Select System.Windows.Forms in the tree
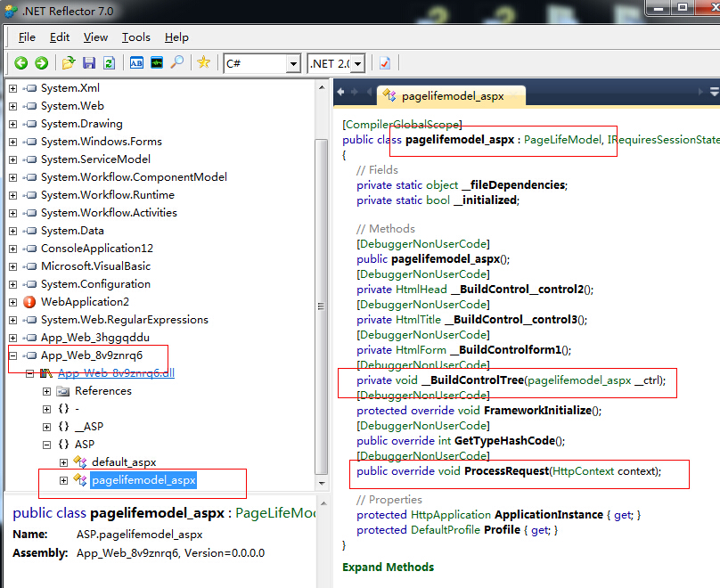The height and width of the screenshot is (588, 720). (102, 142)
